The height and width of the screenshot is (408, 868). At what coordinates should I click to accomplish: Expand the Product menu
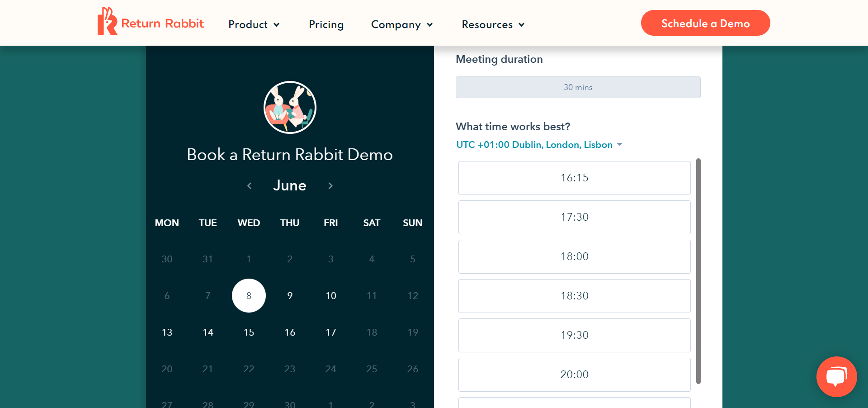248,25
